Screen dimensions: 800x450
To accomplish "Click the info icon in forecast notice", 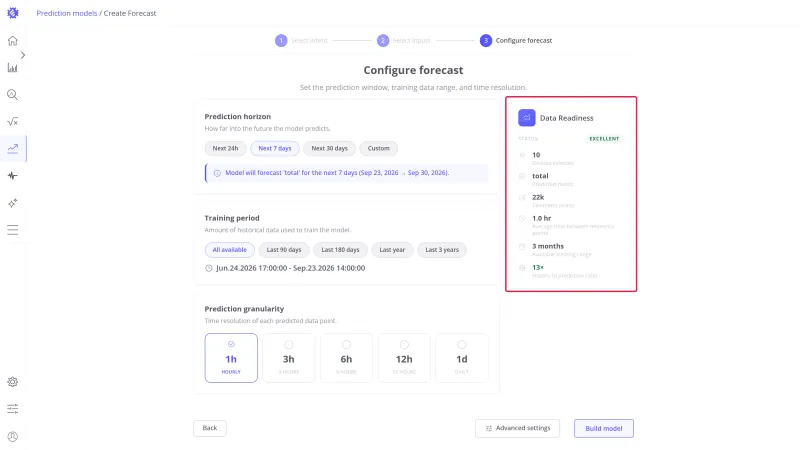I will (217, 173).
